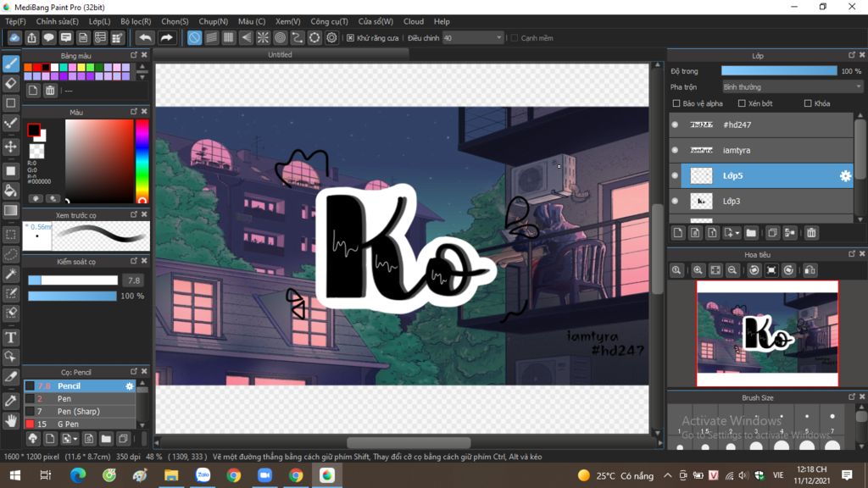The height and width of the screenshot is (488, 868).
Task: Zoom out on the navigator panel
Action: pos(732,270)
